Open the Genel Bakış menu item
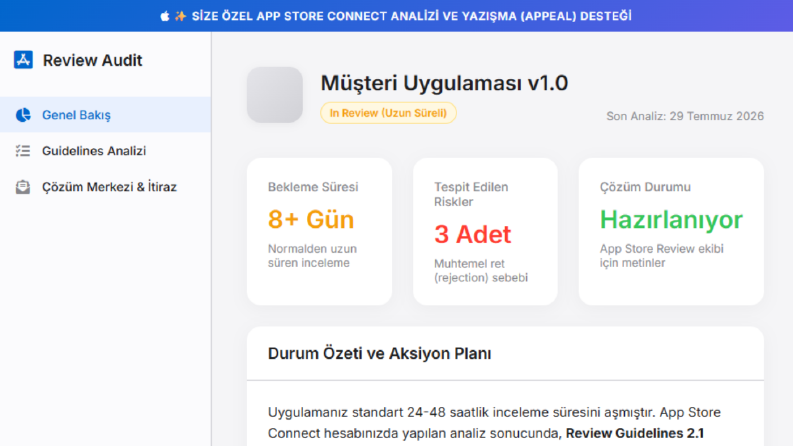 click(105, 115)
